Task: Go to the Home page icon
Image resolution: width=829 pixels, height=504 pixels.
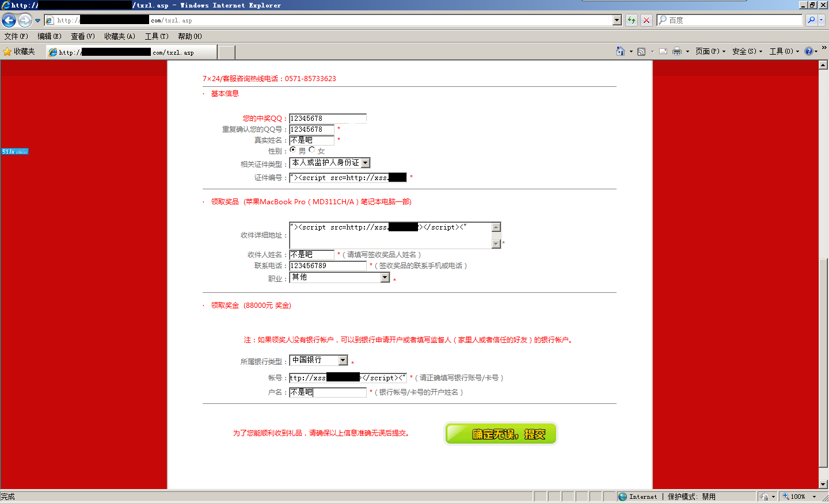Action: tap(620, 51)
